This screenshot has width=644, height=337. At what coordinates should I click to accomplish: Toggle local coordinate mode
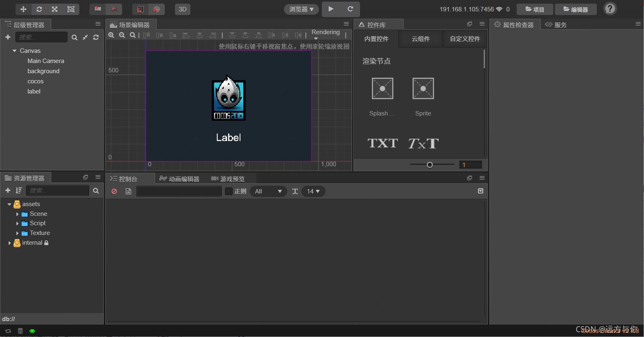pyautogui.click(x=140, y=9)
